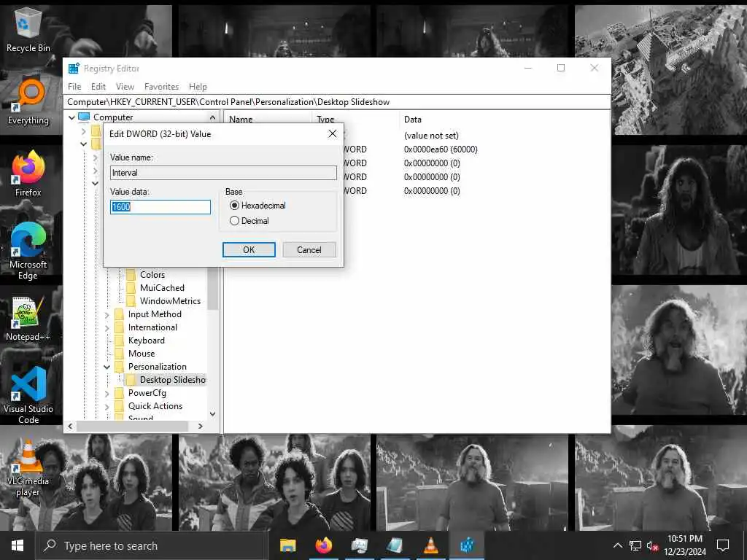This screenshot has height=560, width=747.
Task: Select the Quick Actions tree label
Action: coord(155,406)
